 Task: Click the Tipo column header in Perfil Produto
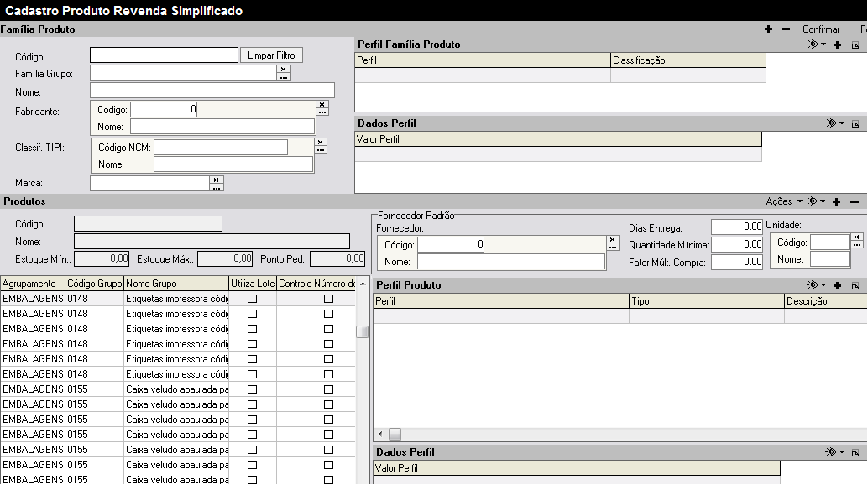pyautogui.click(x=707, y=301)
